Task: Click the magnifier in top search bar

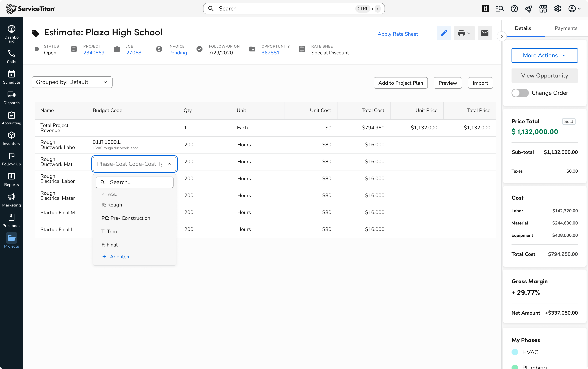Action: (x=211, y=8)
